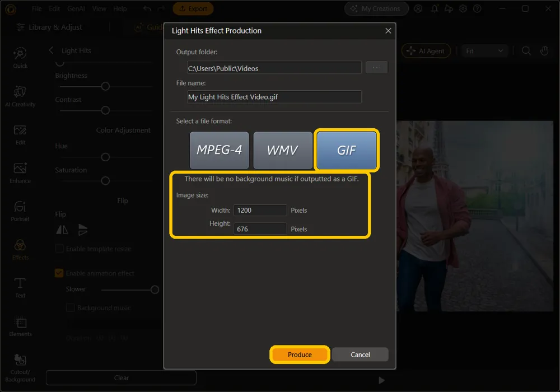Screen dimensions: 560x392
Task: Open the notifications bell
Action: tap(434, 8)
